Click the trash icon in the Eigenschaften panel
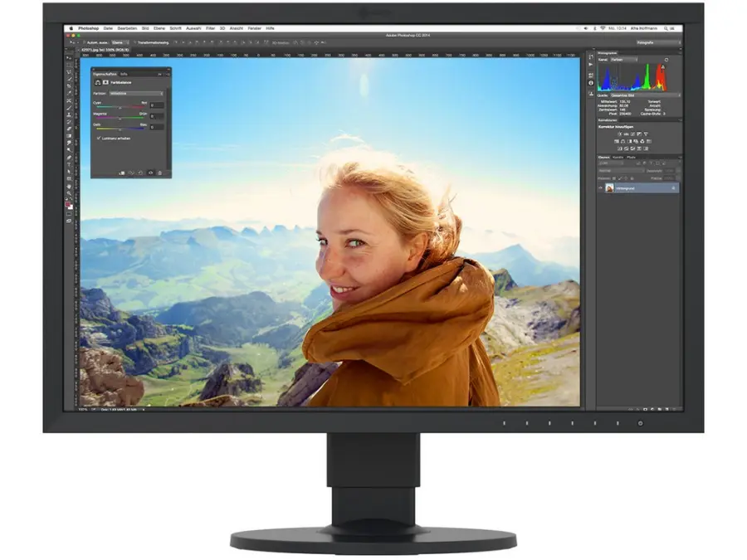This screenshot has width=747, height=560. [161, 173]
